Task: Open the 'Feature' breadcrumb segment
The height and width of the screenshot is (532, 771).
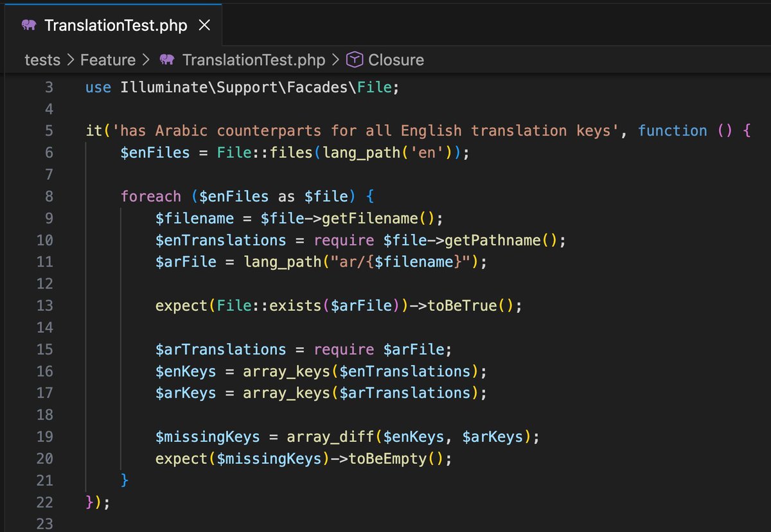Action: [x=108, y=60]
